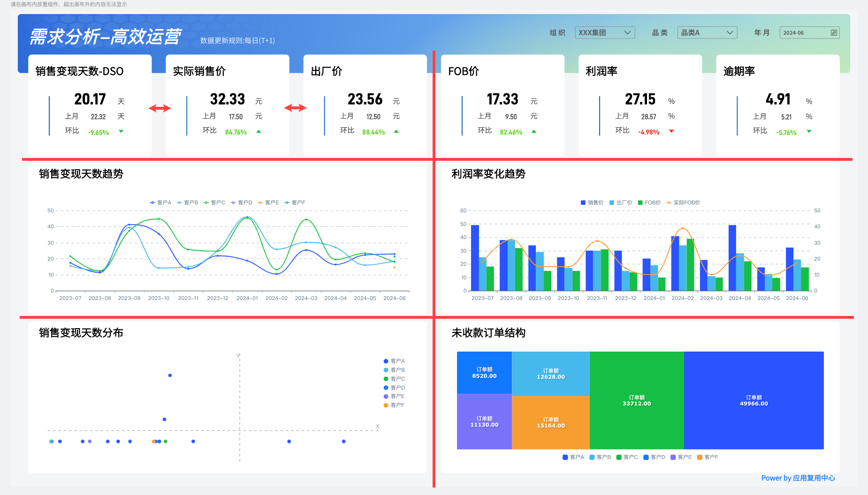The width and height of the screenshot is (868, 495).
Task: Click the green up triangle in 出厂价 card
Action: 396,132
